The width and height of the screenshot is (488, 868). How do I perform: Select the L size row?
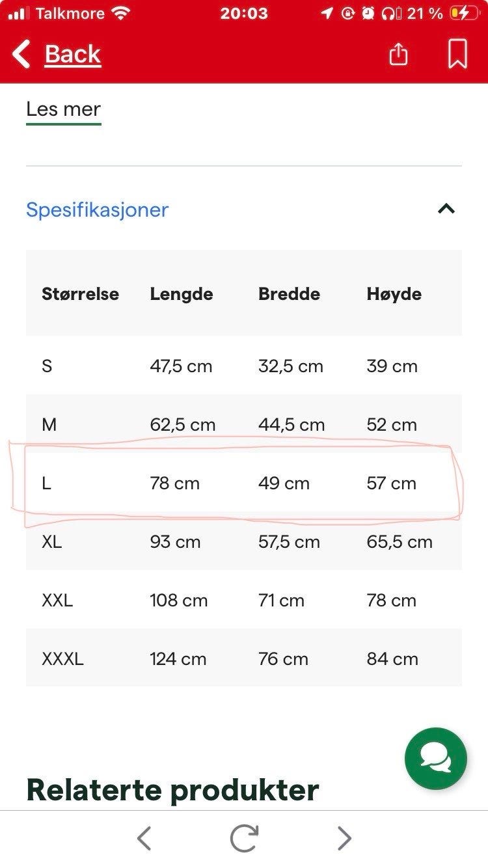point(244,483)
